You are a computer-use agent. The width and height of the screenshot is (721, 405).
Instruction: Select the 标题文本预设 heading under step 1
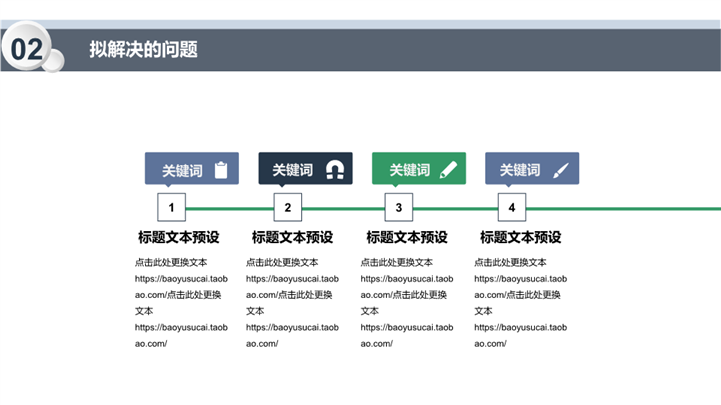(179, 238)
